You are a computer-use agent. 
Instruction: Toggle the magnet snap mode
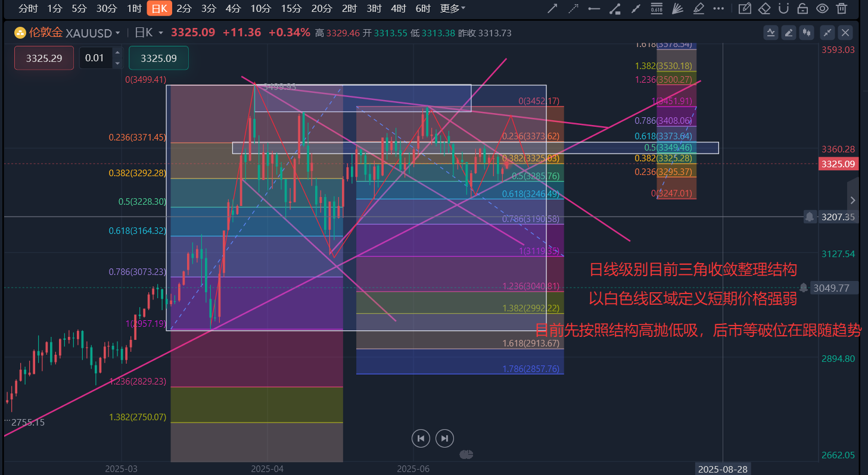pos(783,8)
